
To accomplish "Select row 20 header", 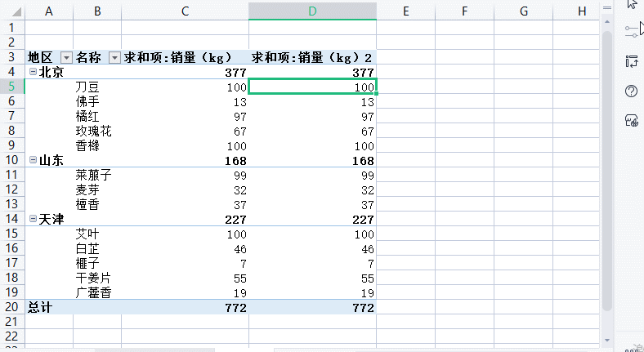I will pyautogui.click(x=12, y=308).
